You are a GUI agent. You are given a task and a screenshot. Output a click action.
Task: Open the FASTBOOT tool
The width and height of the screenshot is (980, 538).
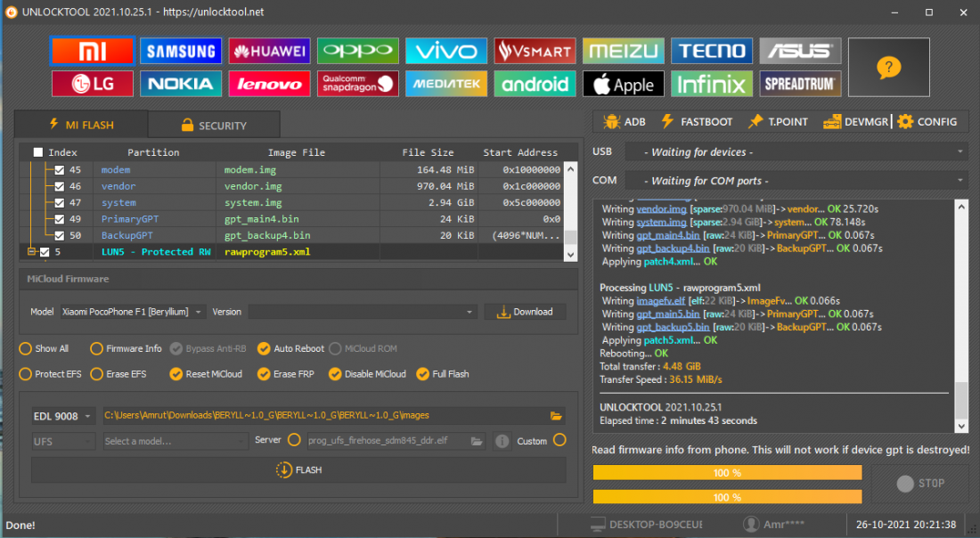click(697, 122)
